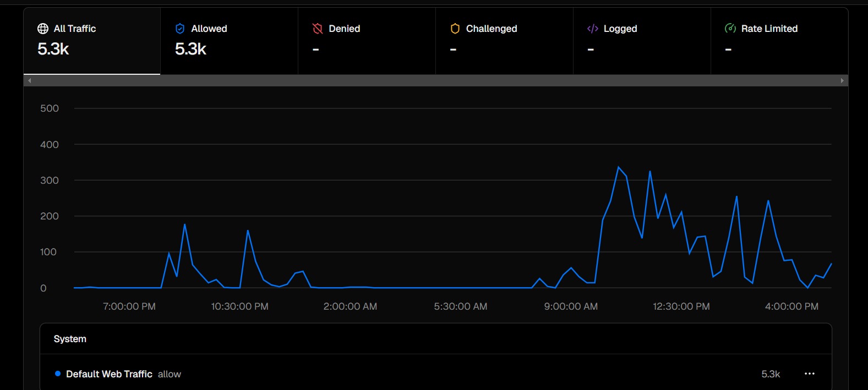Click the red crossed shield Denied icon
Screen dimensions: 868x390
click(318, 29)
